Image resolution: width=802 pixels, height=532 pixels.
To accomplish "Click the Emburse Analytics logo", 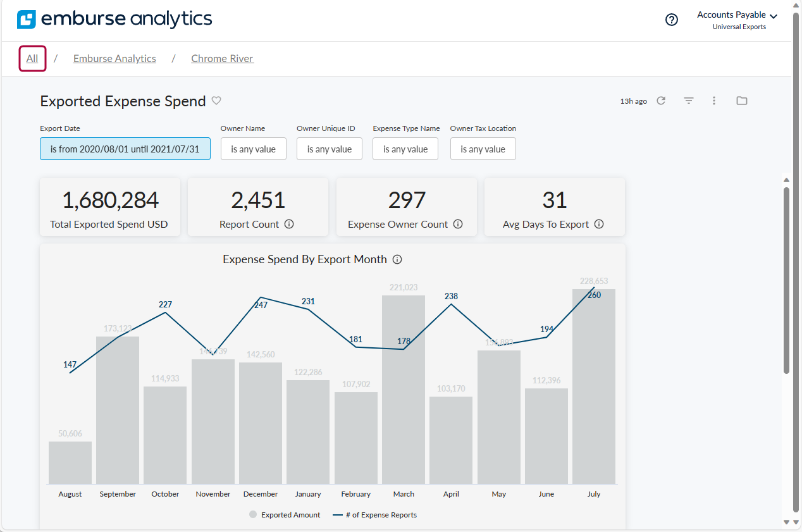I will (114, 20).
